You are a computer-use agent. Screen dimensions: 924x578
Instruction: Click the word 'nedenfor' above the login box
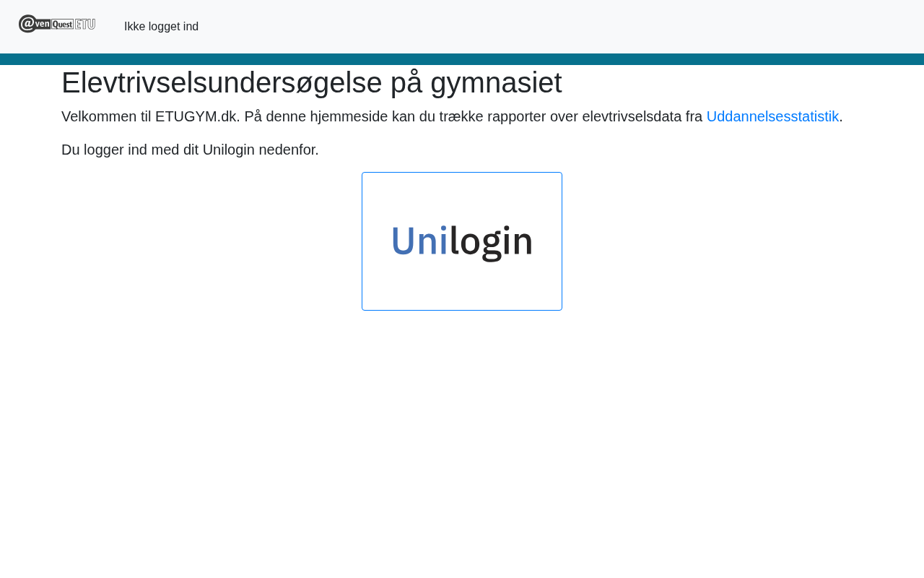tap(287, 150)
